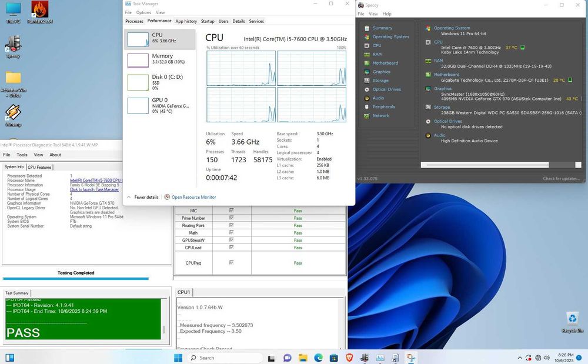Viewport: 588px width, 364px height.
Task: Open Microsoft Store from the taskbar
Action: pyautogui.click(x=334, y=358)
